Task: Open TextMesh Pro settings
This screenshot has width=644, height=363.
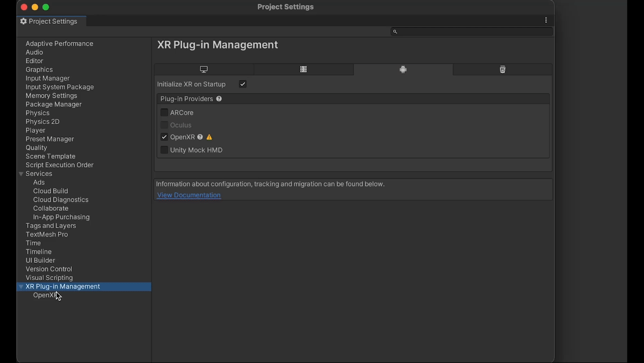Action: coord(47,234)
